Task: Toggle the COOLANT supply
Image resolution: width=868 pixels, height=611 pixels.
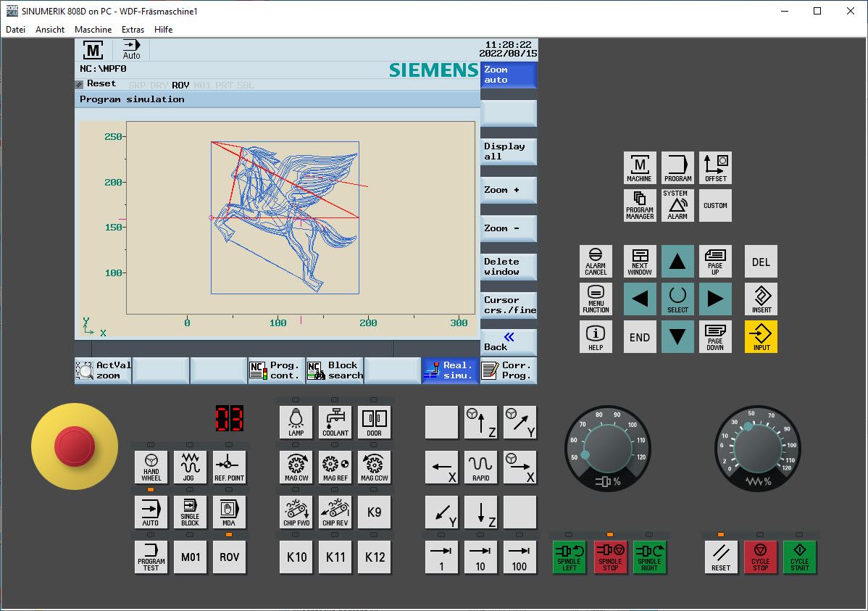Action: (x=335, y=422)
